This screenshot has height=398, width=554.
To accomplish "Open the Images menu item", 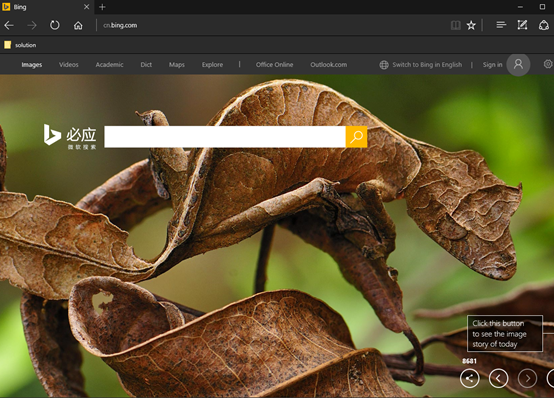I will pos(32,65).
